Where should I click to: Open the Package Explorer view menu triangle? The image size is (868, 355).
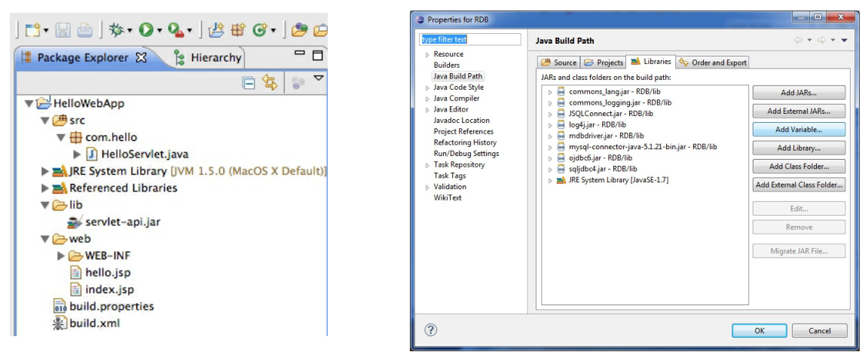[x=318, y=78]
